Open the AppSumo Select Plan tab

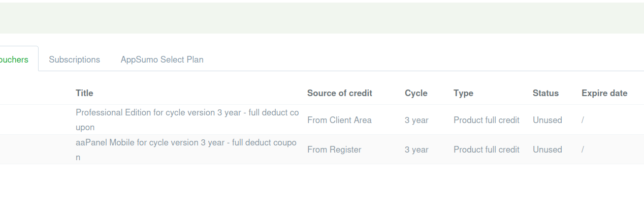[162, 59]
